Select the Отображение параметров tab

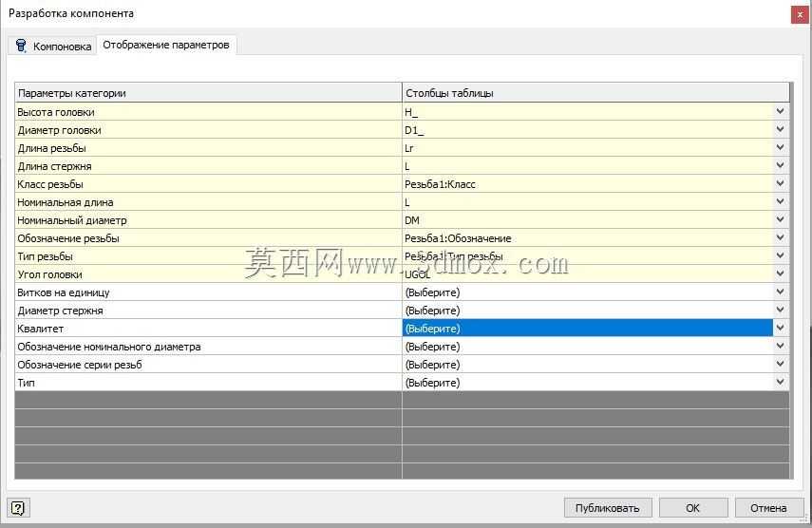[x=165, y=45]
